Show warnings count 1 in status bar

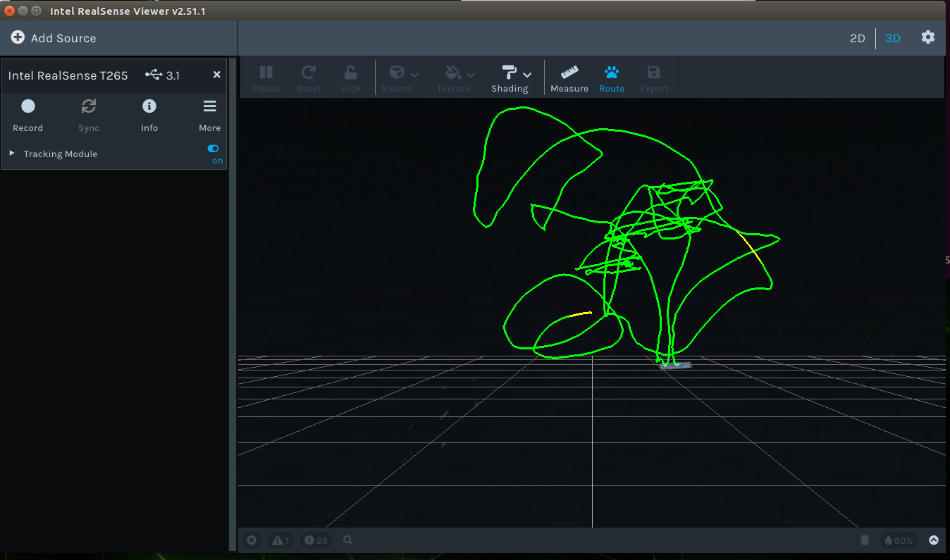click(x=280, y=540)
